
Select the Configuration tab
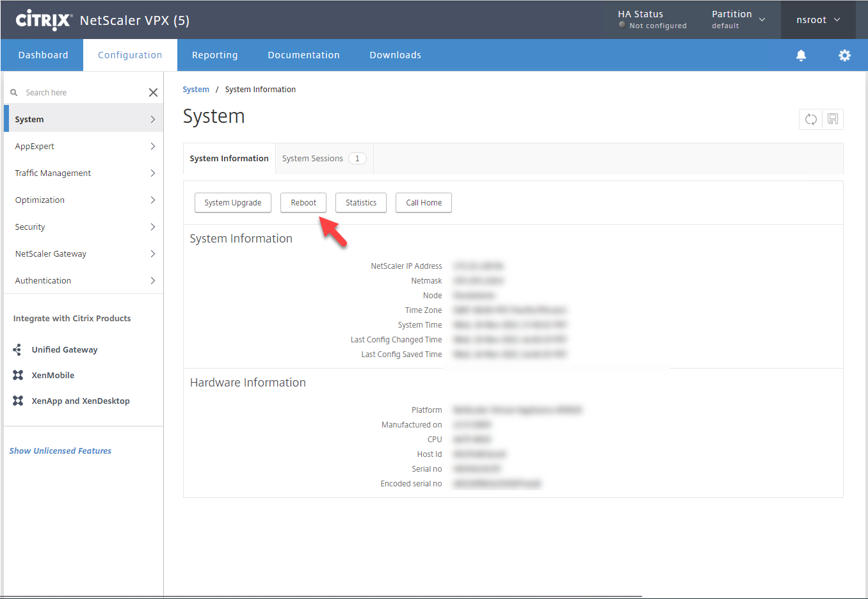(130, 55)
